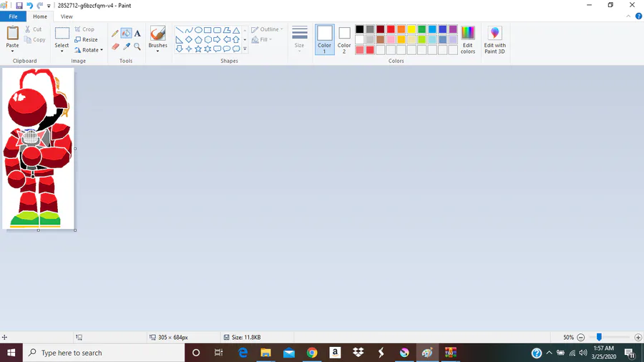Choose the Triangle shape
The image size is (644, 362).
(x=236, y=30)
